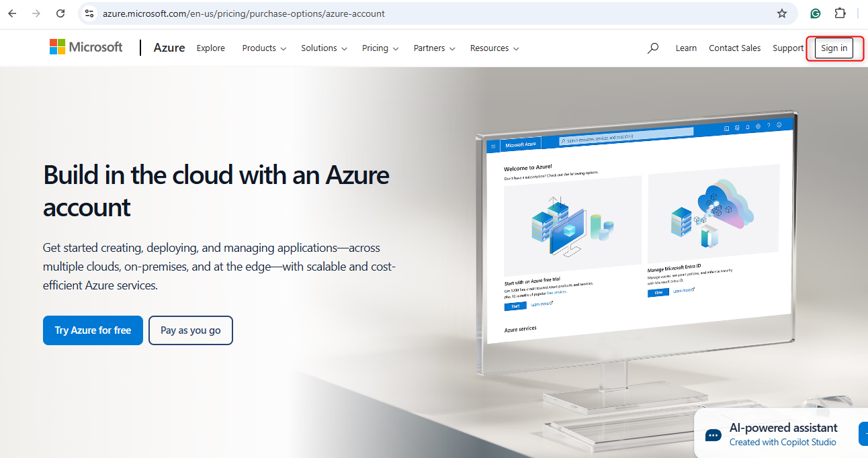Open site information icon in address bar
The height and width of the screenshot is (458, 868).
pos(89,13)
